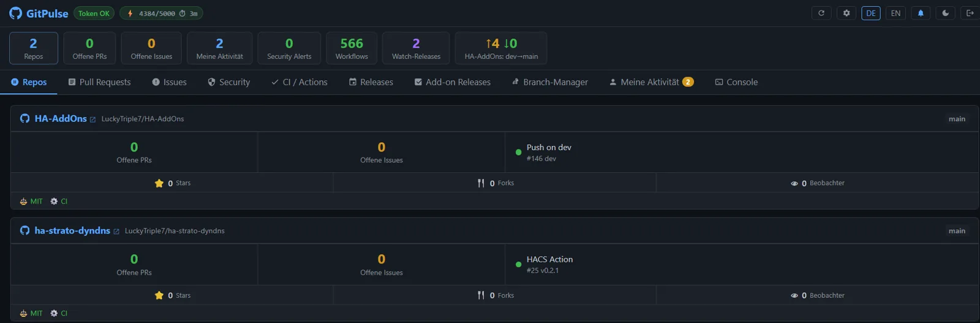Click the GitPulse logo icon
980x323 pixels.
(15, 13)
